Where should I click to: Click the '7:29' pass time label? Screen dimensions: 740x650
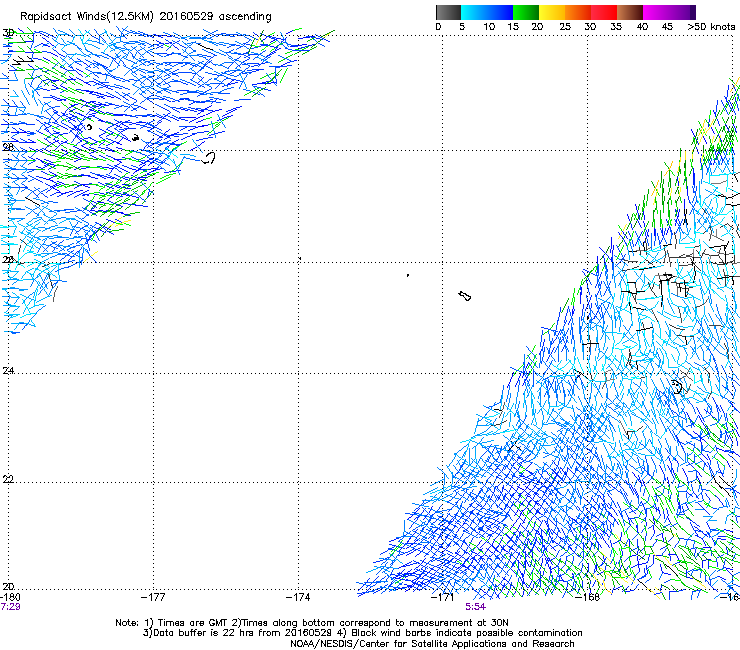tap(10, 607)
